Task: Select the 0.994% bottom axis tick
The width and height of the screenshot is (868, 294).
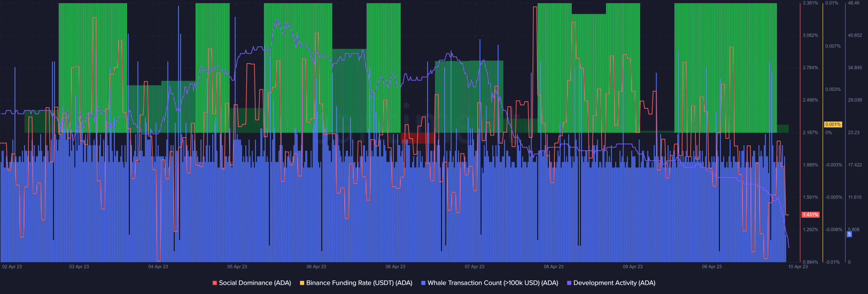Action: (x=810, y=262)
